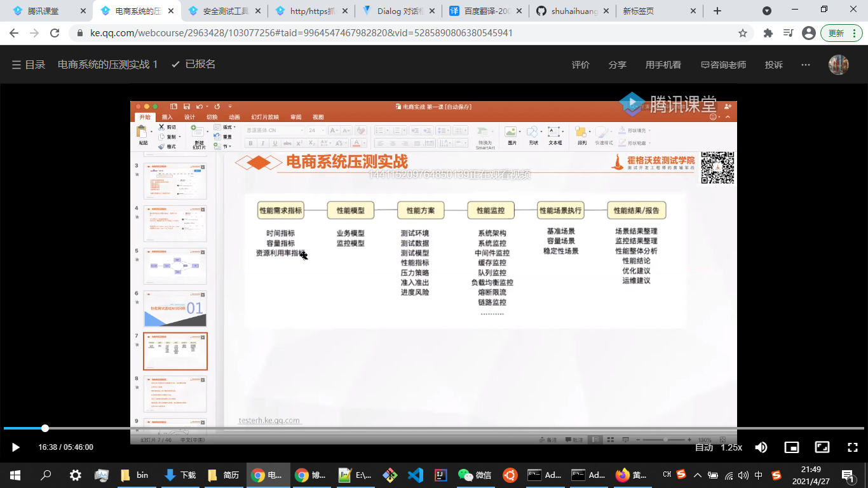Open the 更新 Chrome update menu

point(841,33)
